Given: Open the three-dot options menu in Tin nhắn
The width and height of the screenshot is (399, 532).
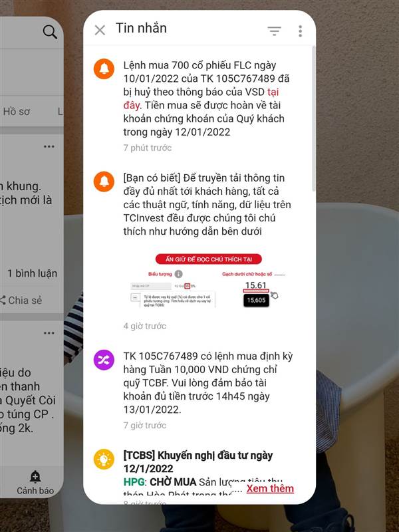Looking at the screenshot, I should click(301, 31).
